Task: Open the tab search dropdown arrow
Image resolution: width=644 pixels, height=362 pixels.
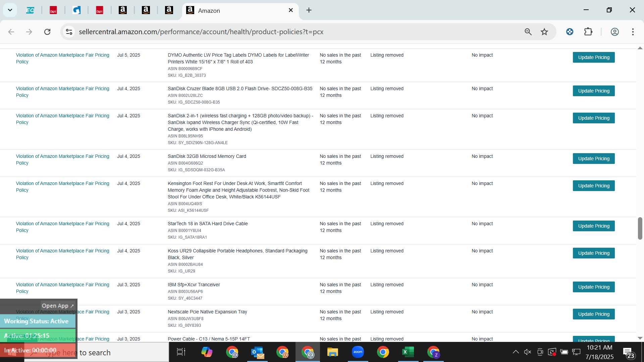Action: point(10,10)
